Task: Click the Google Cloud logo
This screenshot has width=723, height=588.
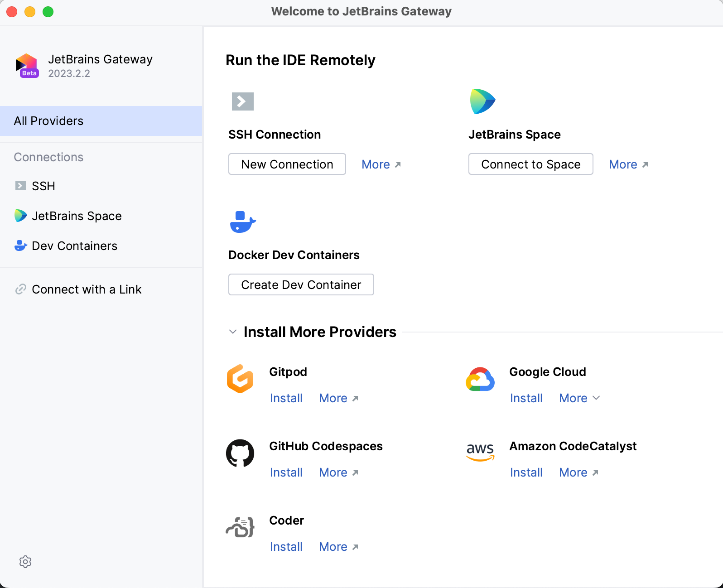Action: pyautogui.click(x=480, y=379)
